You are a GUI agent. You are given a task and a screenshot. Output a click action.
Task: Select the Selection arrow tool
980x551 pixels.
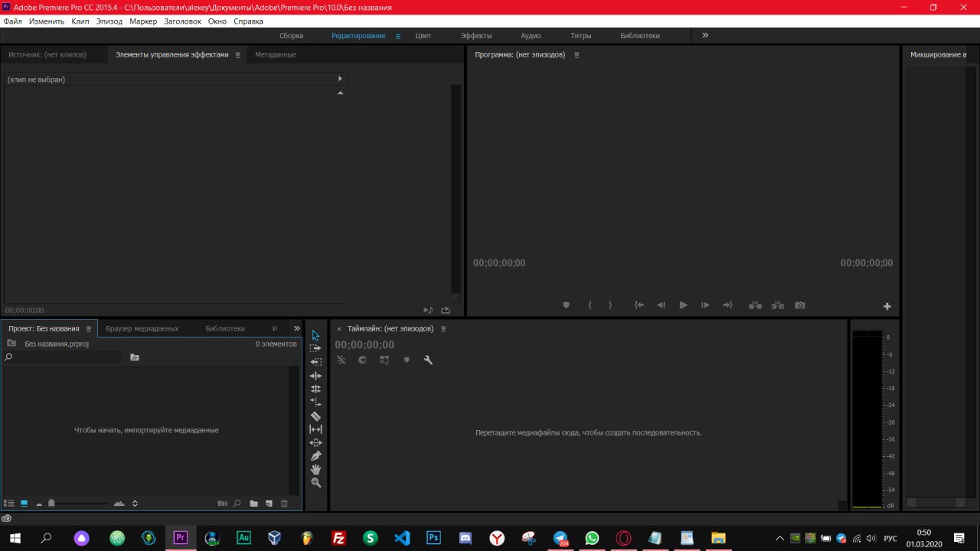click(315, 336)
